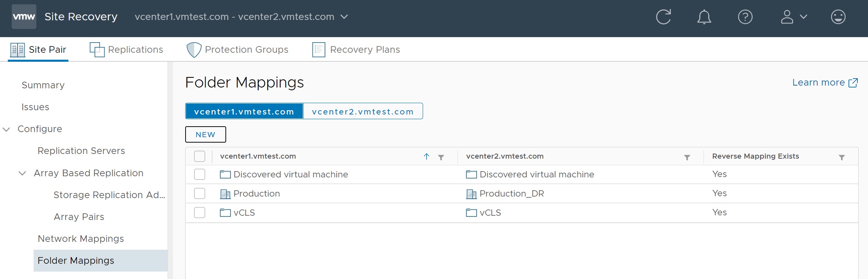Open the notifications bell
This screenshot has height=279, width=868.
704,17
